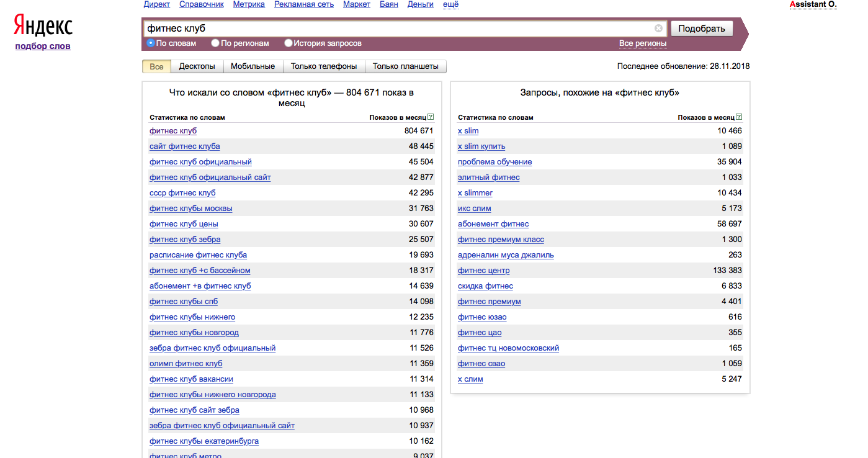Click the "Подобрать" button

click(x=702, y=29)
